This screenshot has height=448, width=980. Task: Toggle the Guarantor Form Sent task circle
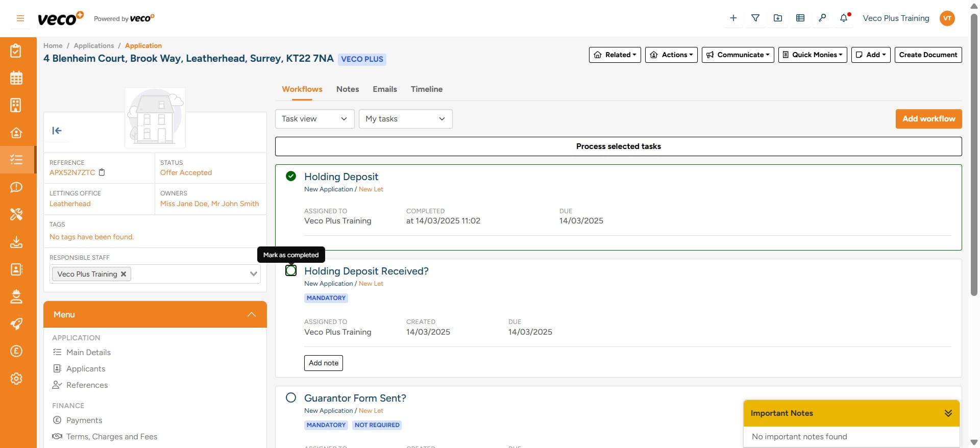[291, 397]
